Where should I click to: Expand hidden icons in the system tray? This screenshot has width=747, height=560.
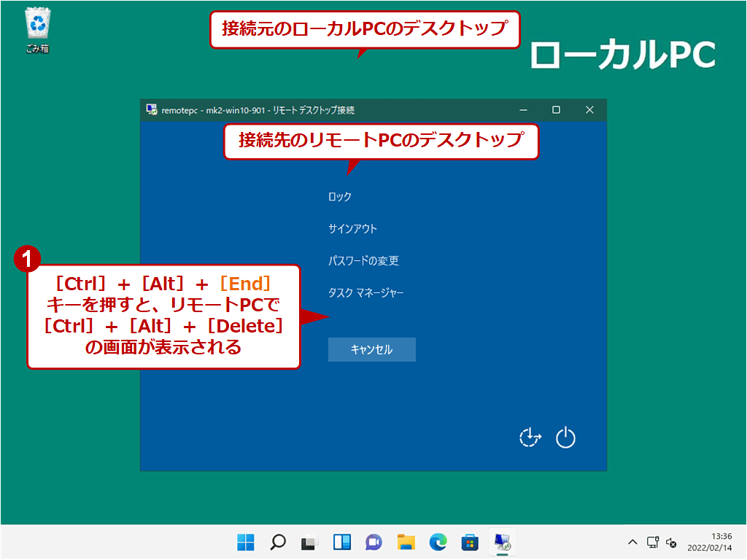tap(632, 542)
